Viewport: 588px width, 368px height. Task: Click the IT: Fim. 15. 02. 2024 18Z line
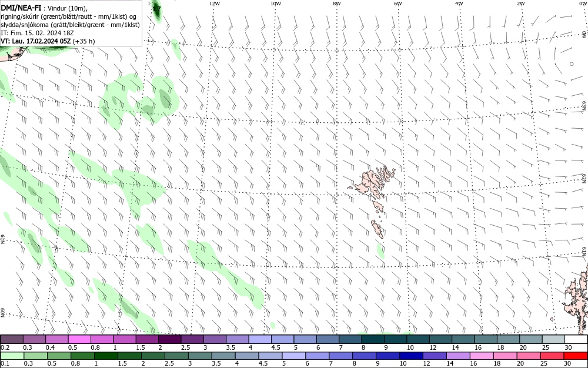click(x=37, y=33)
